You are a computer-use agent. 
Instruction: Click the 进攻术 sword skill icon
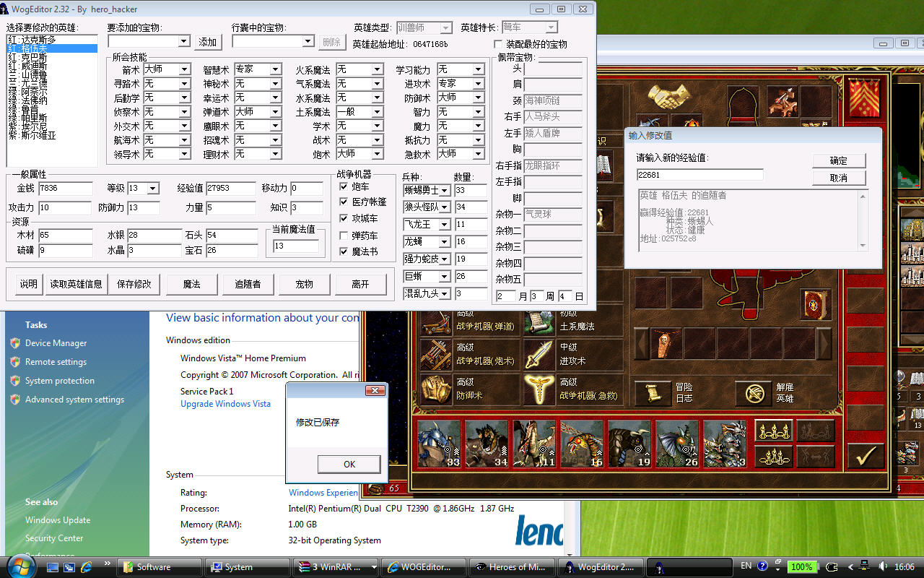coord(539,354)
